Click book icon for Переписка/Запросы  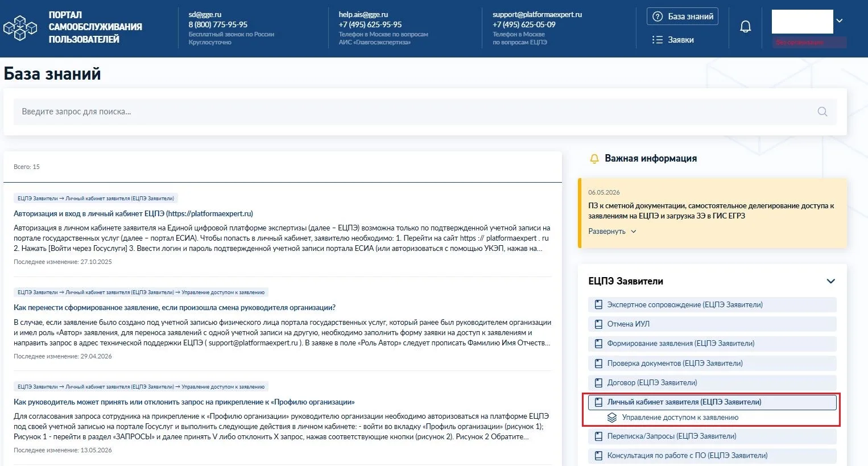[x=598, y=436]
